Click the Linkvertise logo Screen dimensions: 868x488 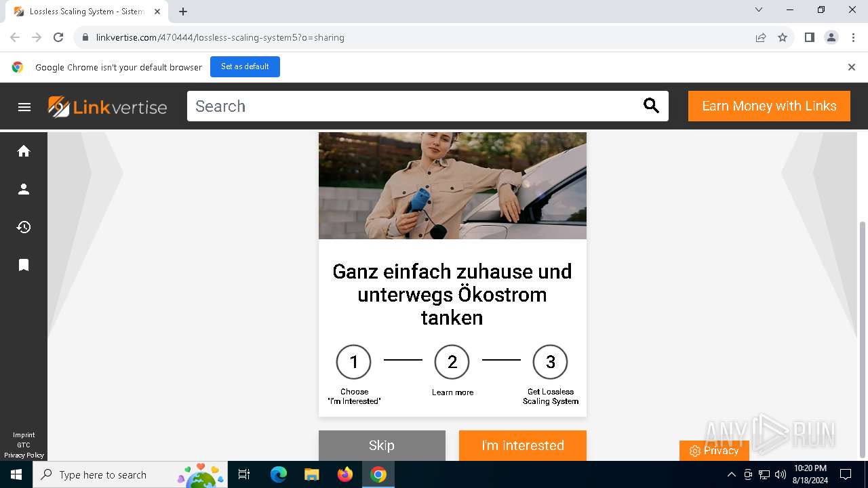(108, 106)
